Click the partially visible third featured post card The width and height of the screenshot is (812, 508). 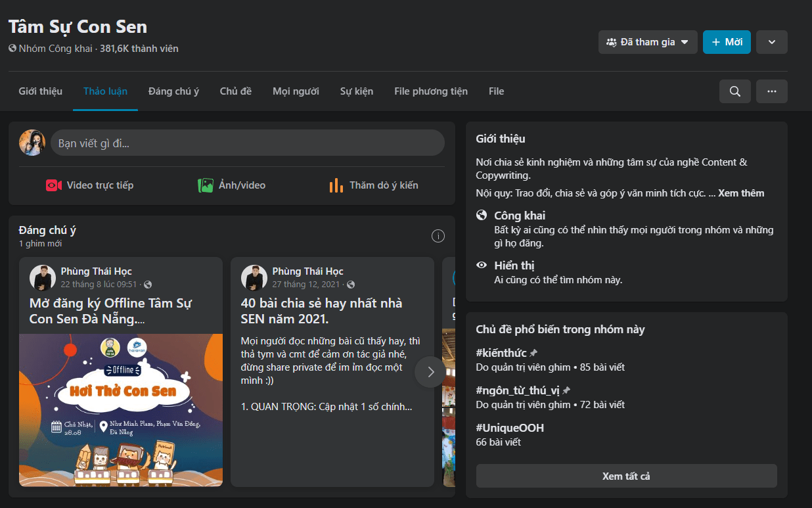[449, 372]
